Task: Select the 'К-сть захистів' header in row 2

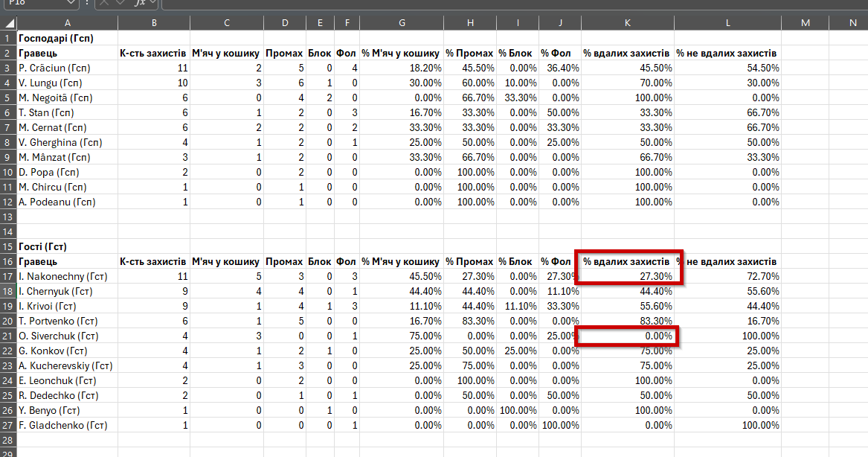Action: tap(153, 53)
